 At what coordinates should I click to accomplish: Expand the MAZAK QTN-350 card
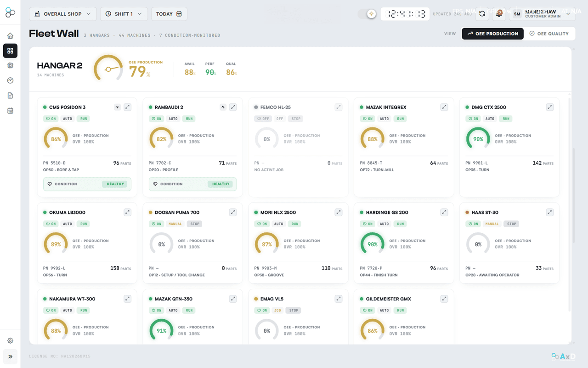pos(233,299)
